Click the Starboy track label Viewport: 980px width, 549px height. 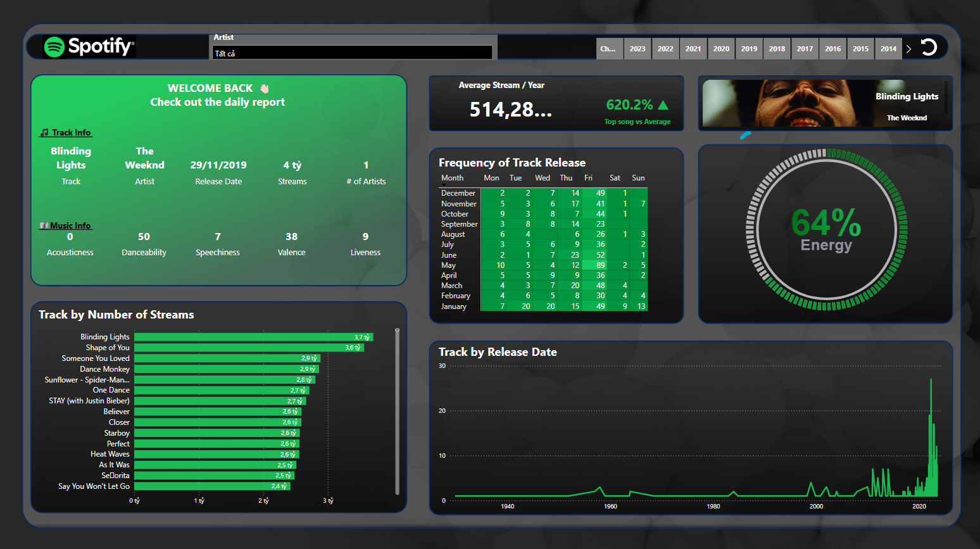pos(116,433)
